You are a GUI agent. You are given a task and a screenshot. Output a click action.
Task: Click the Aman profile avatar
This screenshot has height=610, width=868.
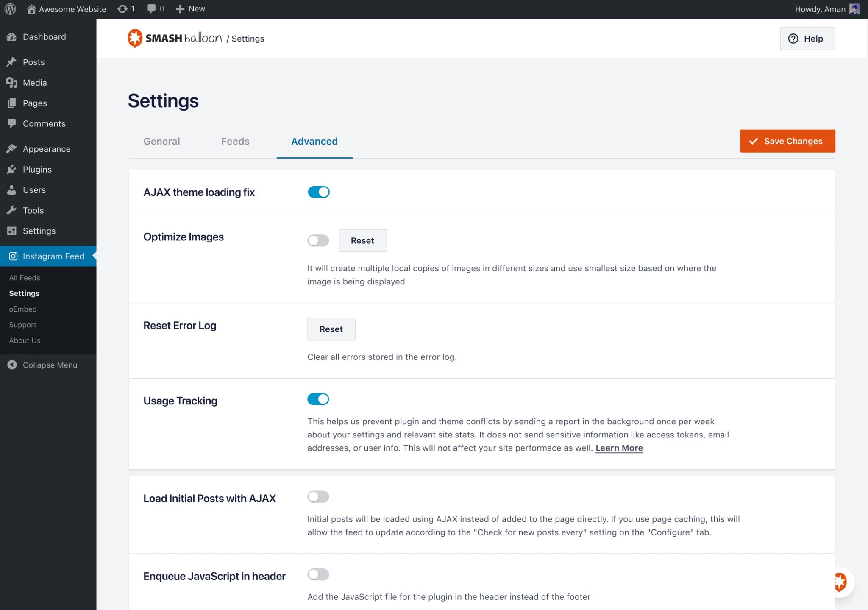(x=854, y=9)
